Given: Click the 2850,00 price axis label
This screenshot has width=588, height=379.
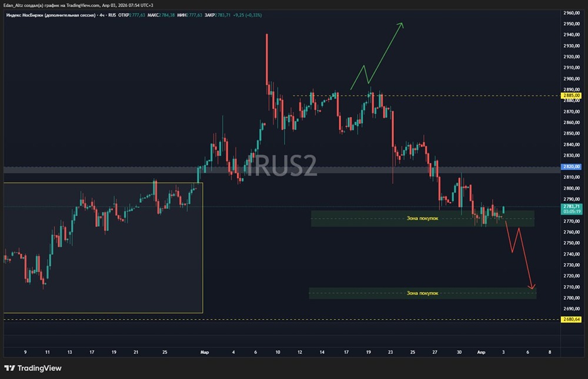Looking at the screenshot, I should click(572, 133).
